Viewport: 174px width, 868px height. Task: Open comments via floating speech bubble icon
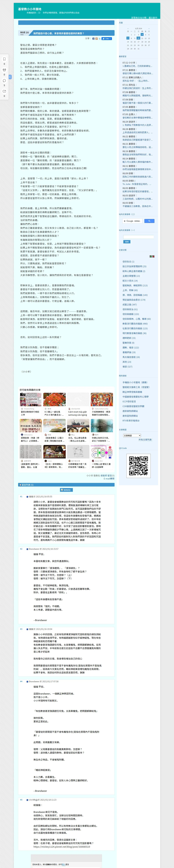(4, 81)
